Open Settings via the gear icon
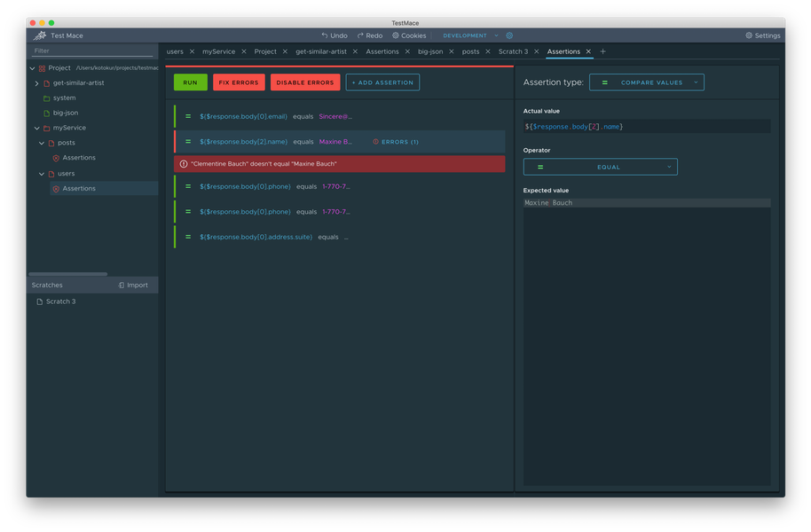 pos(749,35)
